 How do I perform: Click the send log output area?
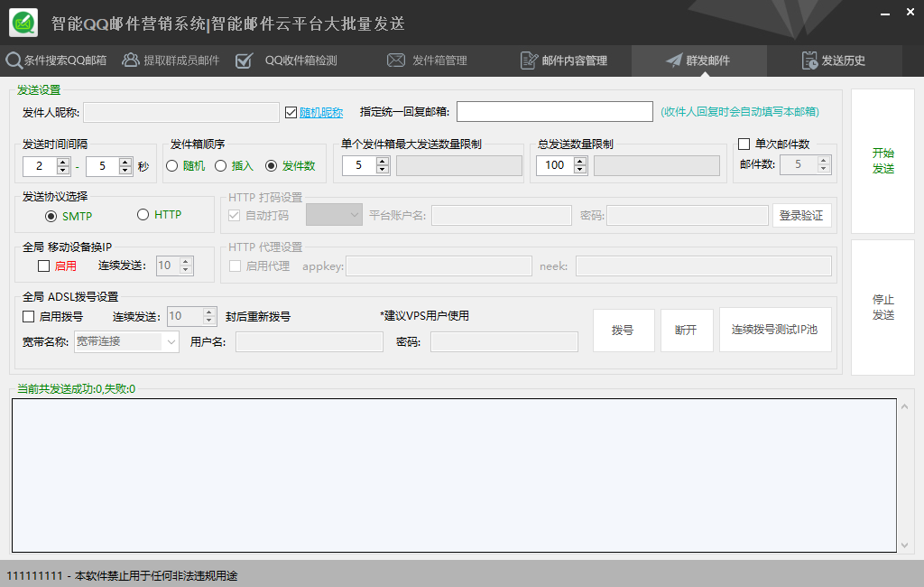pyautogui.click(x=455, y=476)
